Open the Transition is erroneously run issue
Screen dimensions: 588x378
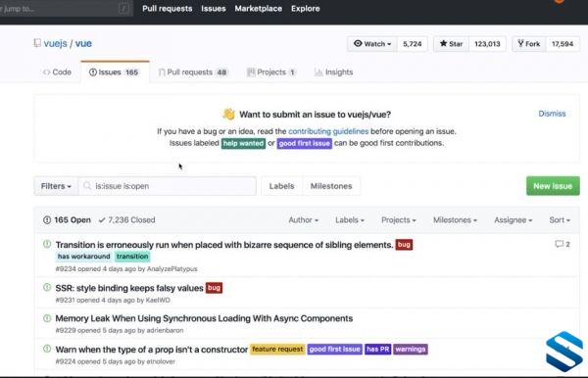pos(224,245)
